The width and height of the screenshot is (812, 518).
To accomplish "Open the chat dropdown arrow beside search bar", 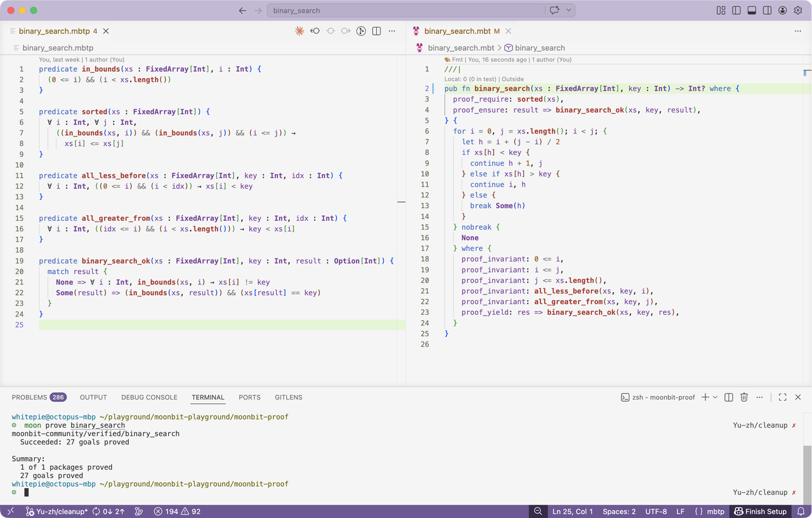I will (x=568, y=10).
